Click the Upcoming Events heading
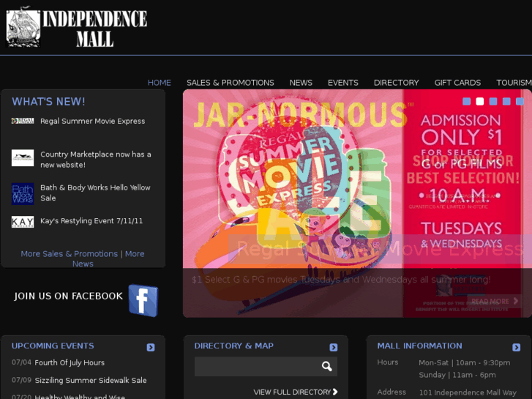The image size is (532, 399). click(53, 346)
